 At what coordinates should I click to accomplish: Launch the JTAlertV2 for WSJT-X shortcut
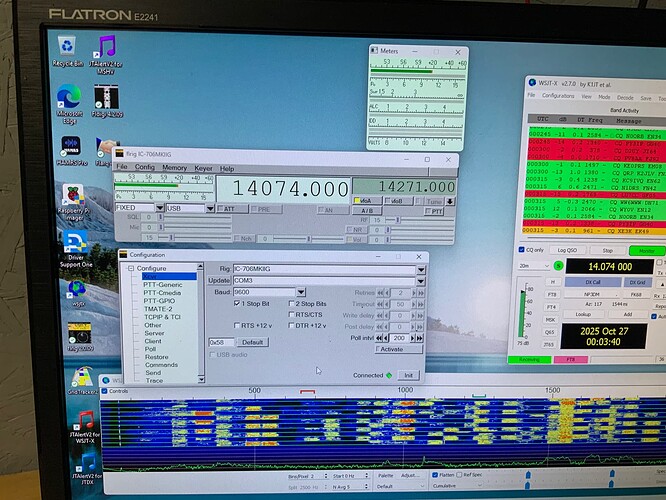pos(86,426)
